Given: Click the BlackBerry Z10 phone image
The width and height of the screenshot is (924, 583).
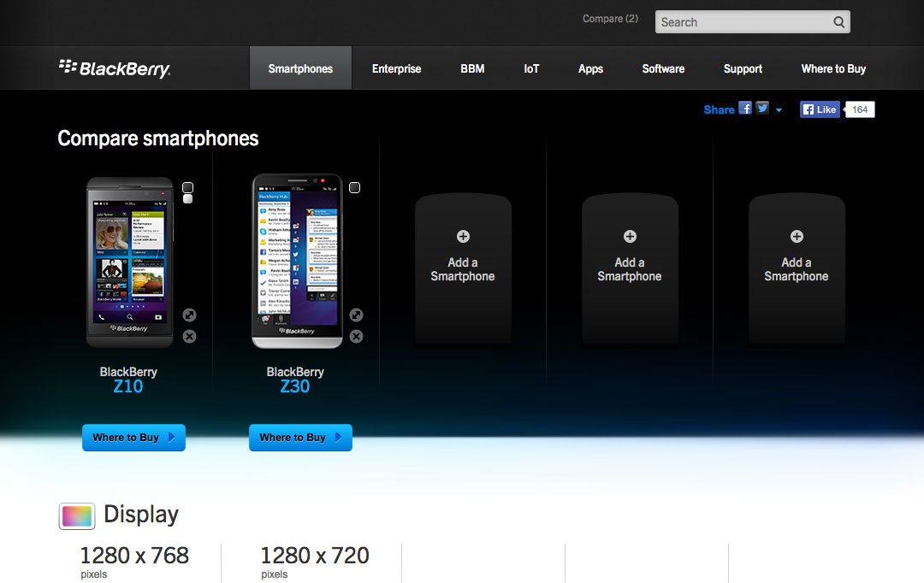Looking at the screenshot, I should (130, 262).
